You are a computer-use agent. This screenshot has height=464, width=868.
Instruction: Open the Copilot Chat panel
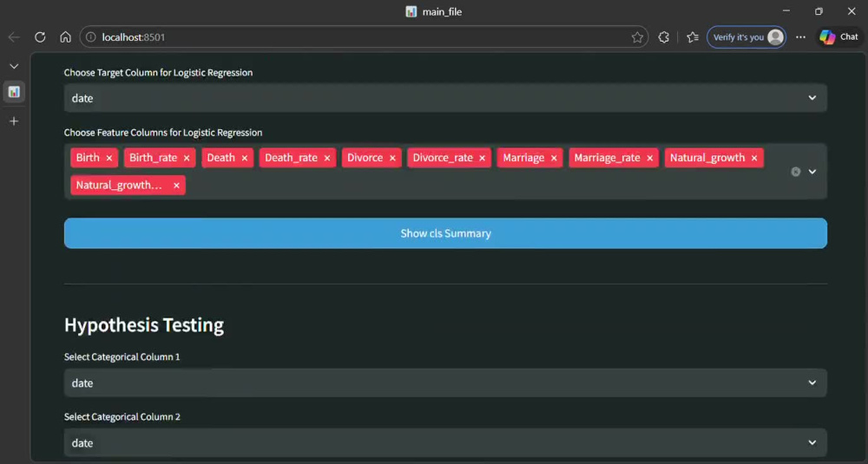click(x=838, y=37)
